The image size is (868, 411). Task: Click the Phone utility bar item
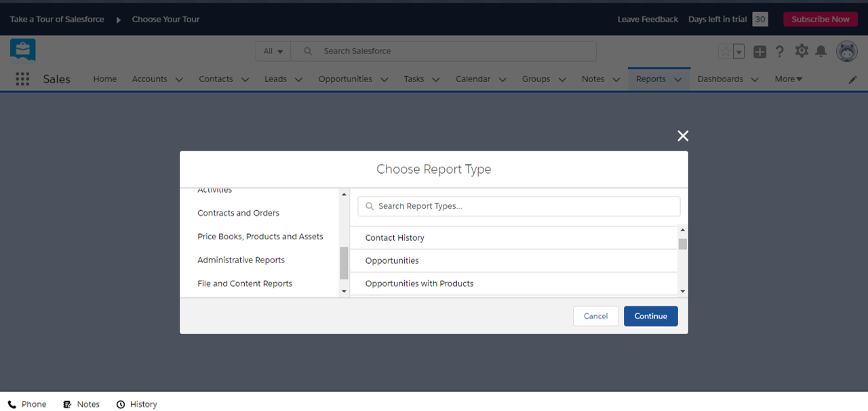[27, 404]
